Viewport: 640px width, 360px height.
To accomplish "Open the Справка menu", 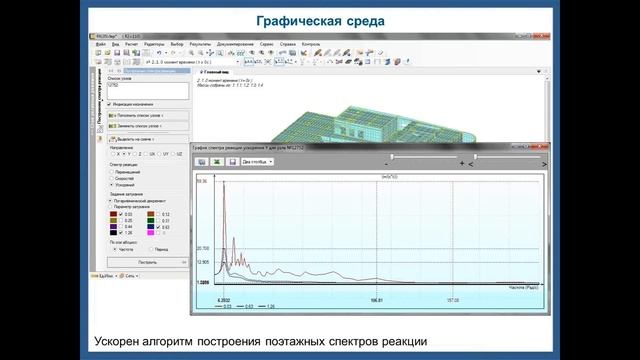I will [x=288, y=44].
